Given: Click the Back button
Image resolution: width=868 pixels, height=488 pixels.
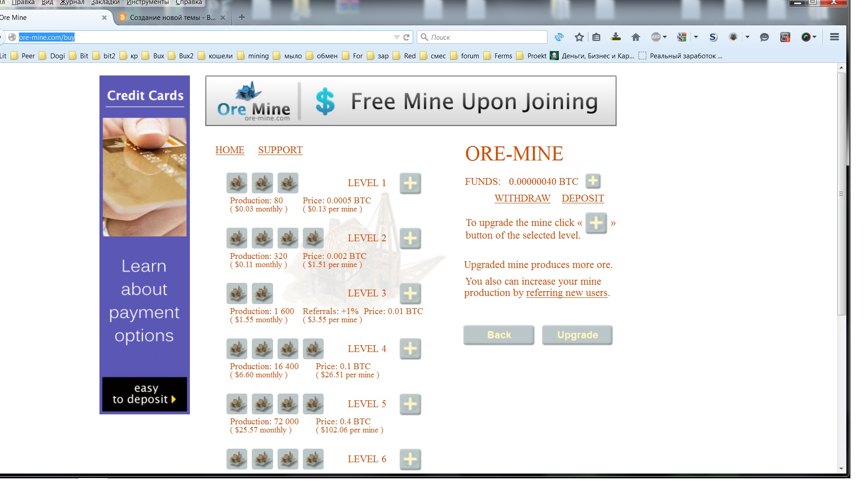Looking at the screenshot, I should click(499, 335).
